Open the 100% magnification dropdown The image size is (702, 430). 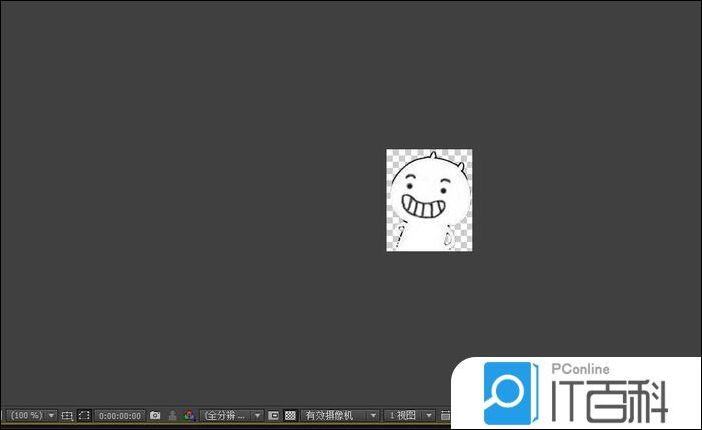[x=32, y=415]
